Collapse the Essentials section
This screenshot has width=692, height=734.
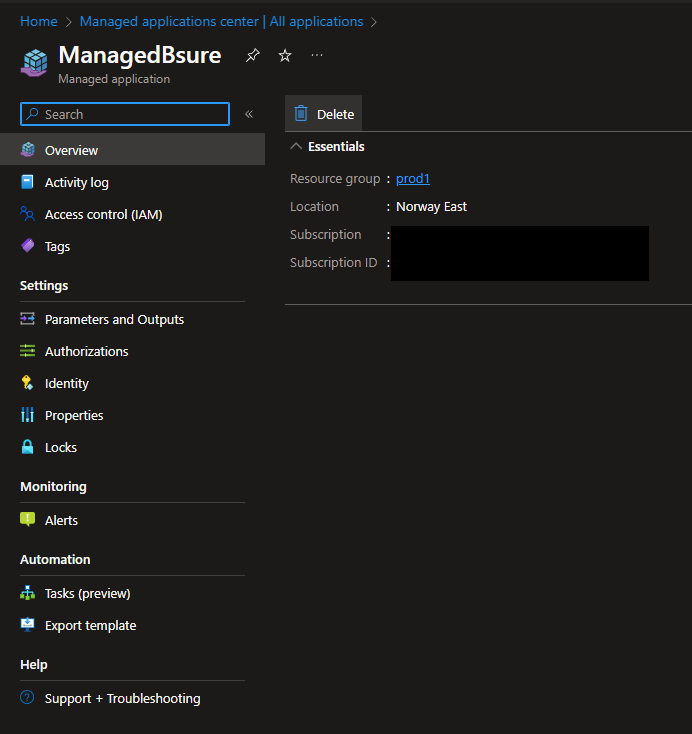(296, 146)
